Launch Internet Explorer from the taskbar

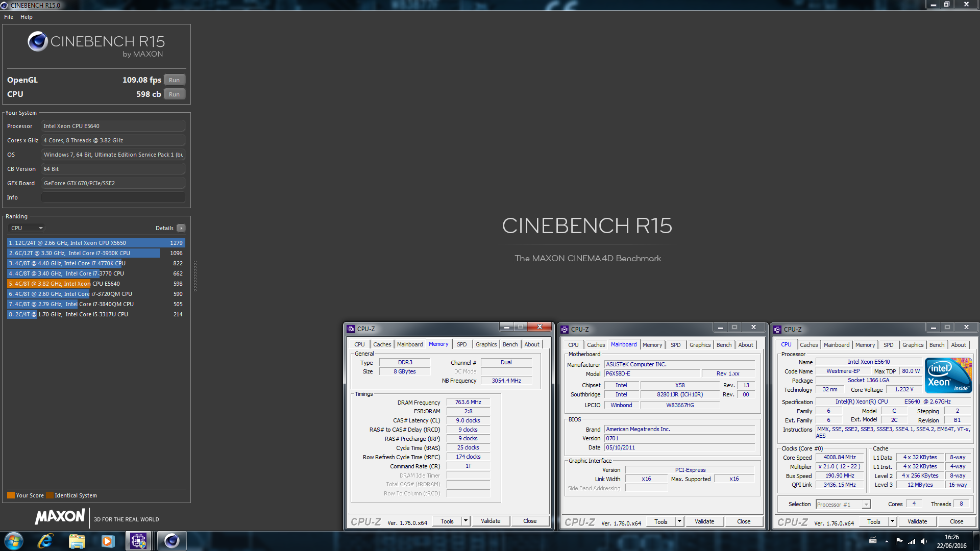pyautogui.click(x=45, y=541)
